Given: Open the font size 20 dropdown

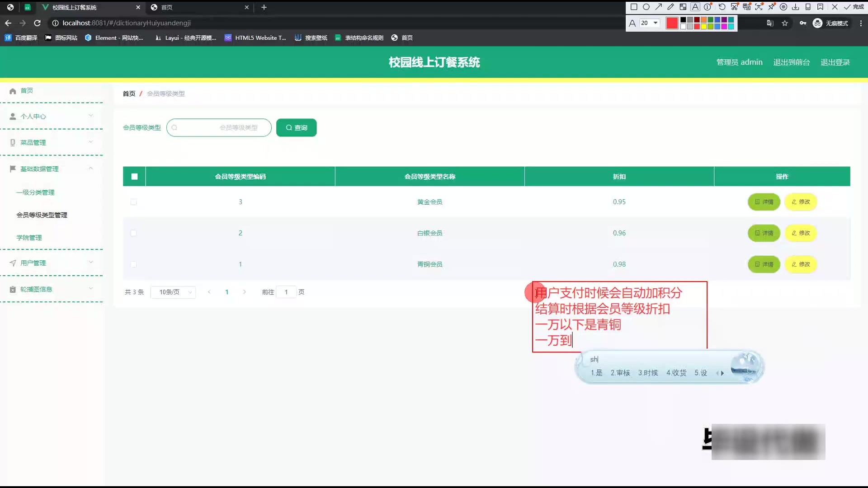Looking at the screenshot, I should click(650, 23).
